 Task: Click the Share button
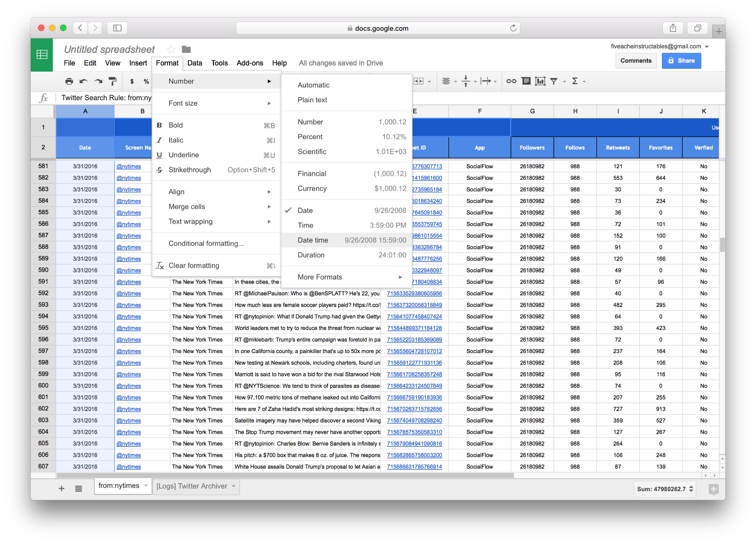click(x=682, y=60)
